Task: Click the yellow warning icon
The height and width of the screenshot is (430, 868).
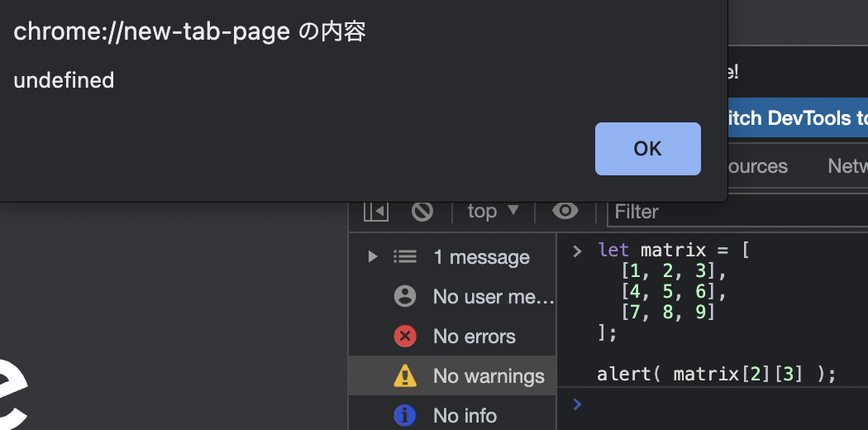Action: [405, 375]
